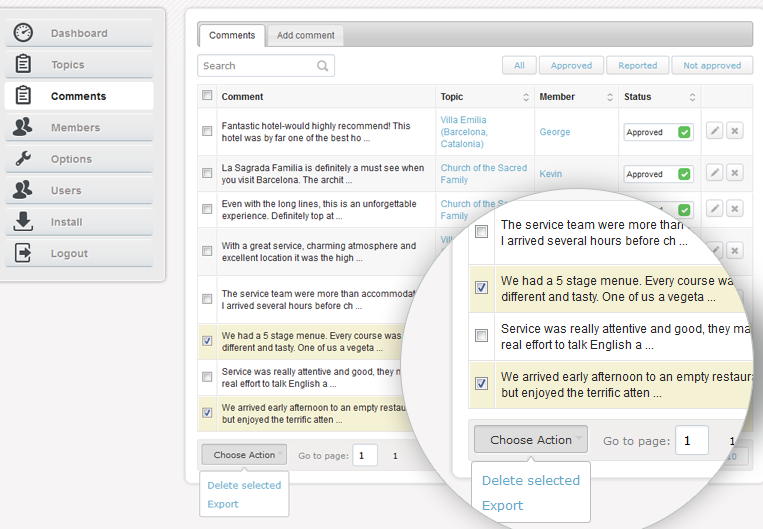Click the magnified Go to page field

[x=691, y=440]
